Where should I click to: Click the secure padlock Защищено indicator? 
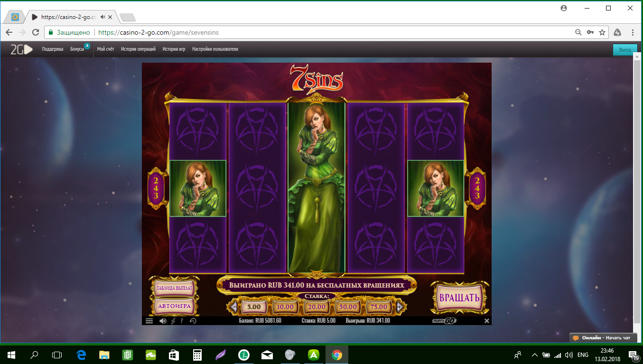(69, 32)
